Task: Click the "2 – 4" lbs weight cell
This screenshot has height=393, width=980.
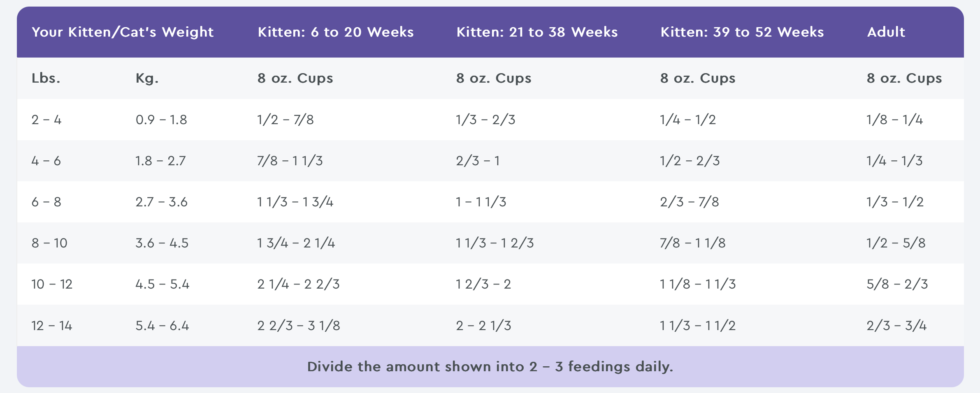Action: [46, 120]
